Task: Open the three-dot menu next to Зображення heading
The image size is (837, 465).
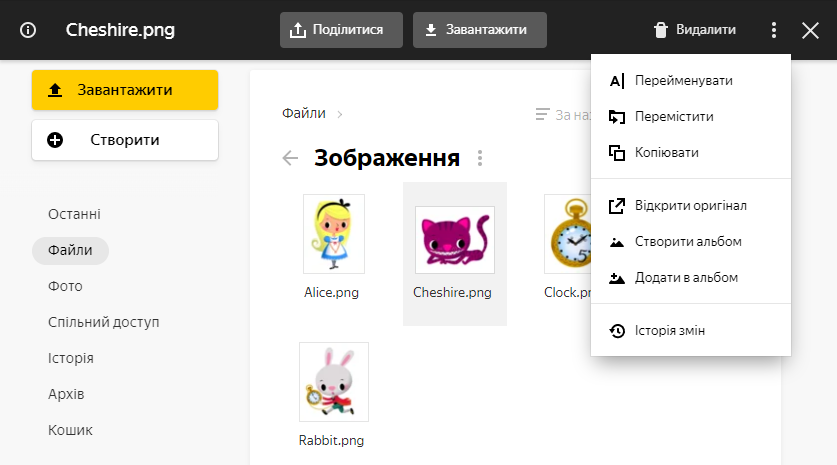Action: click(x=480, y=158)
